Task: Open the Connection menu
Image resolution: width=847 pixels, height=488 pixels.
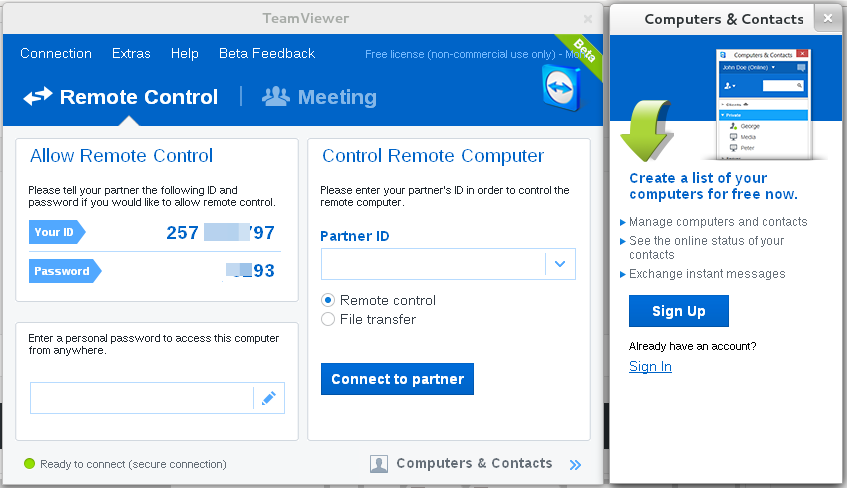Action: (56, 53)
